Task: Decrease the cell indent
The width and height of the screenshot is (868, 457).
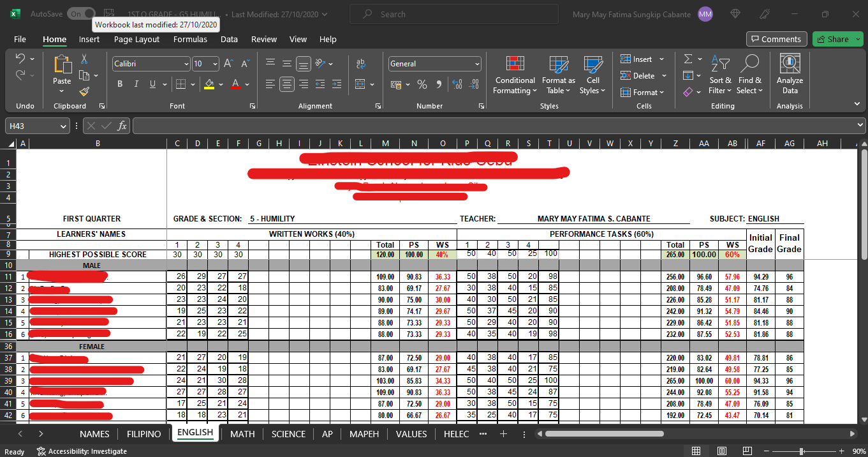Action: [320, 84]
